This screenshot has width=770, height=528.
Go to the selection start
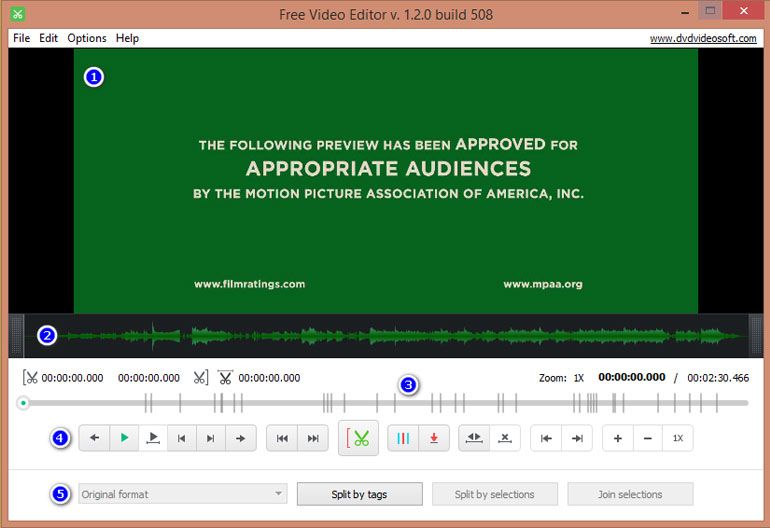pyautogui.click(x=547, y=438)
